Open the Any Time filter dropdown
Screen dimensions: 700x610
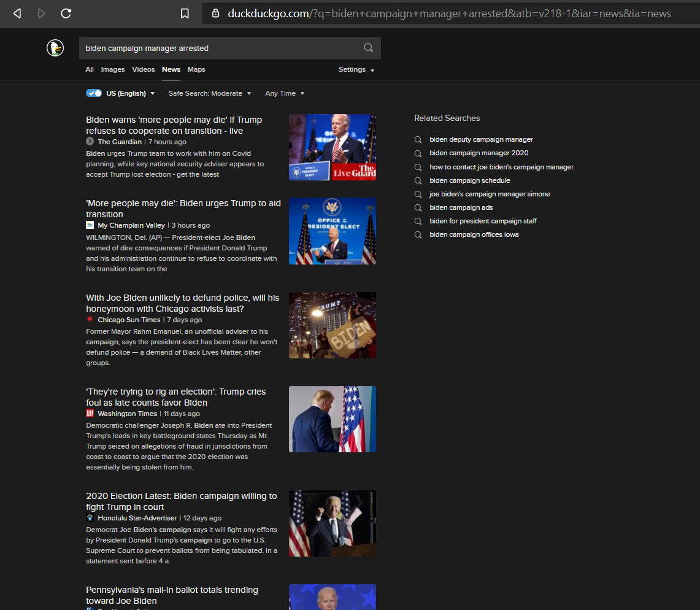tap(285, 93)
